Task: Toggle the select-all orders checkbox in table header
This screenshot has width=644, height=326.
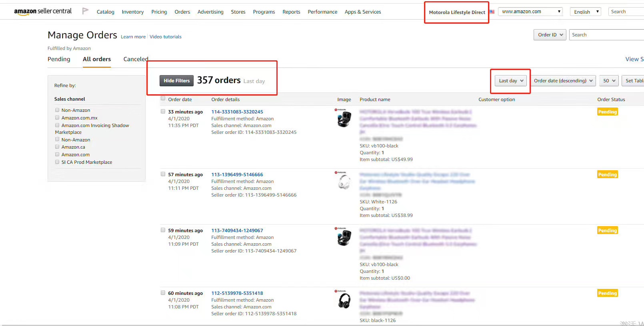Action: point(163,99)
